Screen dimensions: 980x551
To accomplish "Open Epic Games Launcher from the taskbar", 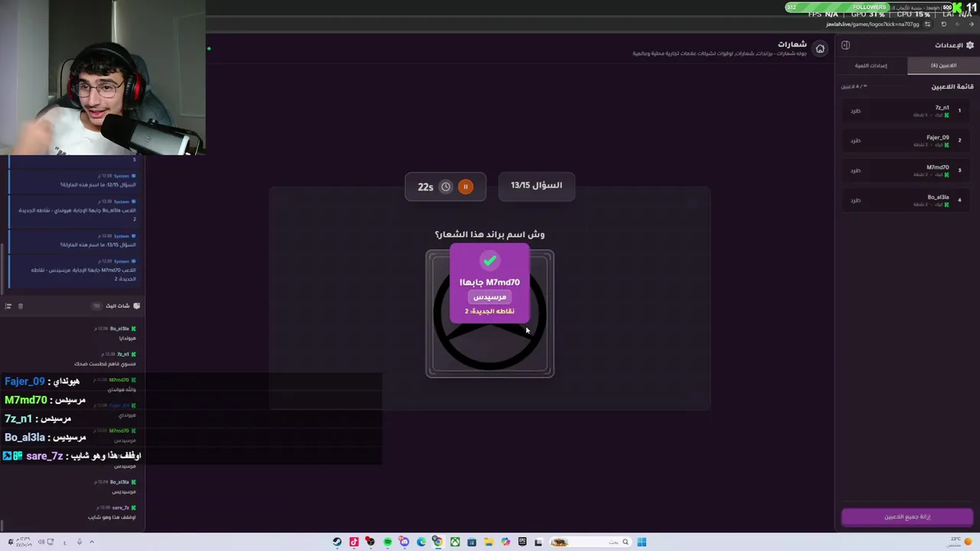I will coord(522,542).
